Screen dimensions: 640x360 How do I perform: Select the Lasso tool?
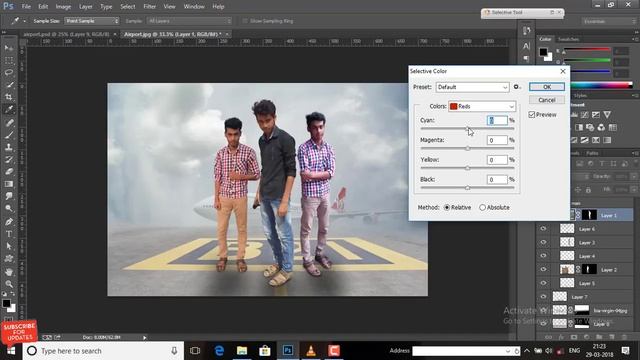coord(9,73)
